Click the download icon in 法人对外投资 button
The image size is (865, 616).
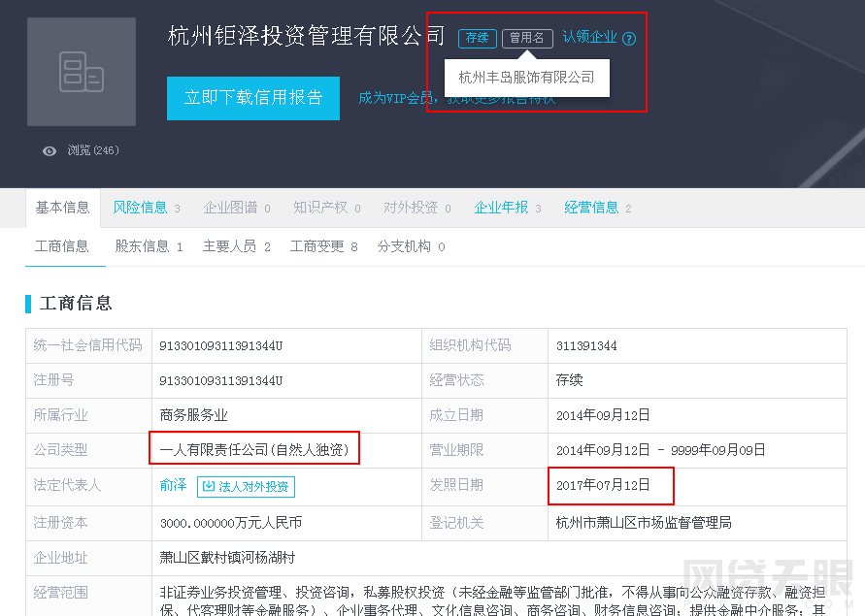(x=208, y=487)
